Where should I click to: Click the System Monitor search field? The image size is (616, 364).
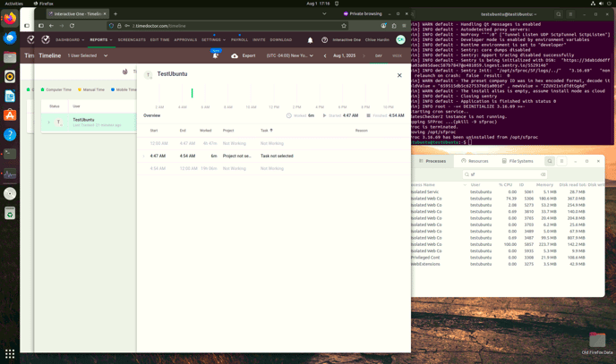(504, 174)
